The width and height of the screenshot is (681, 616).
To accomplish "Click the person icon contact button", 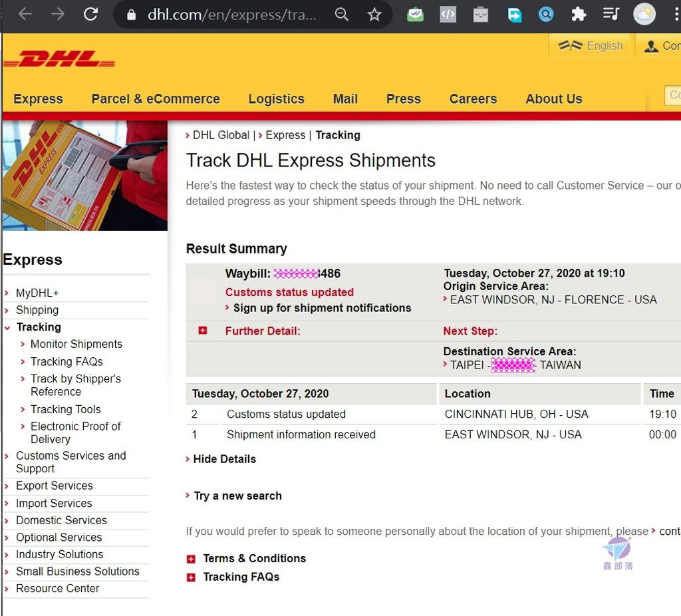I will (659, 46).
